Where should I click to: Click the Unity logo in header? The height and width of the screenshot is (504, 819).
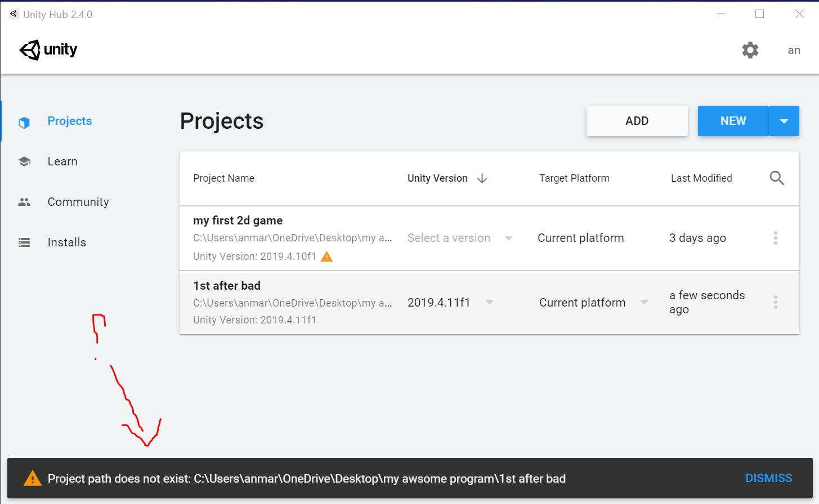(48, 50)
